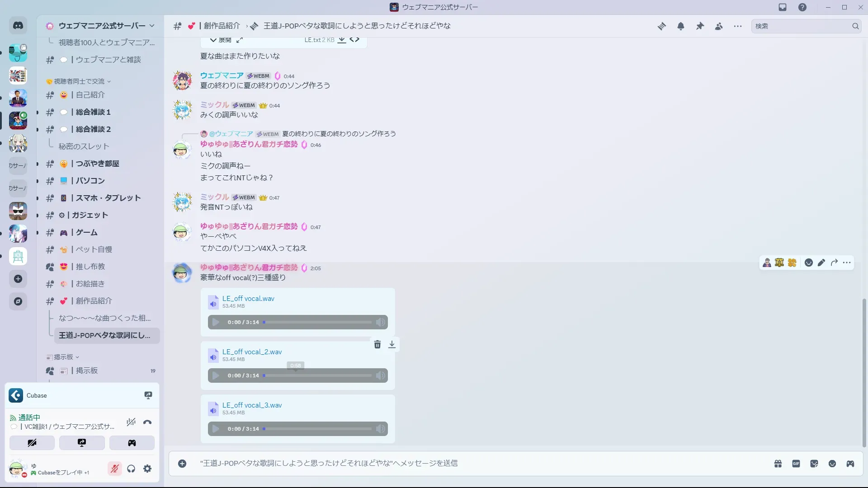Show pinned messages
The image size is (868, 488).
coord(700,26)
